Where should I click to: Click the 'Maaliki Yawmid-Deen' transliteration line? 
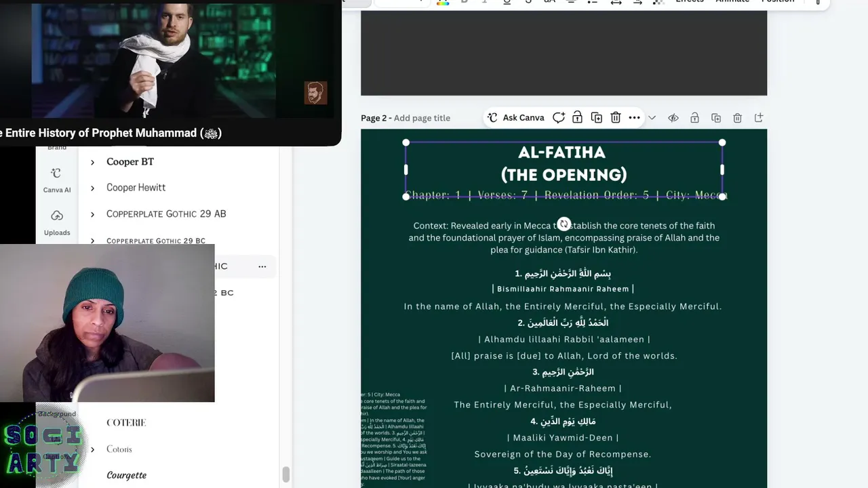[x=563, y=438]
